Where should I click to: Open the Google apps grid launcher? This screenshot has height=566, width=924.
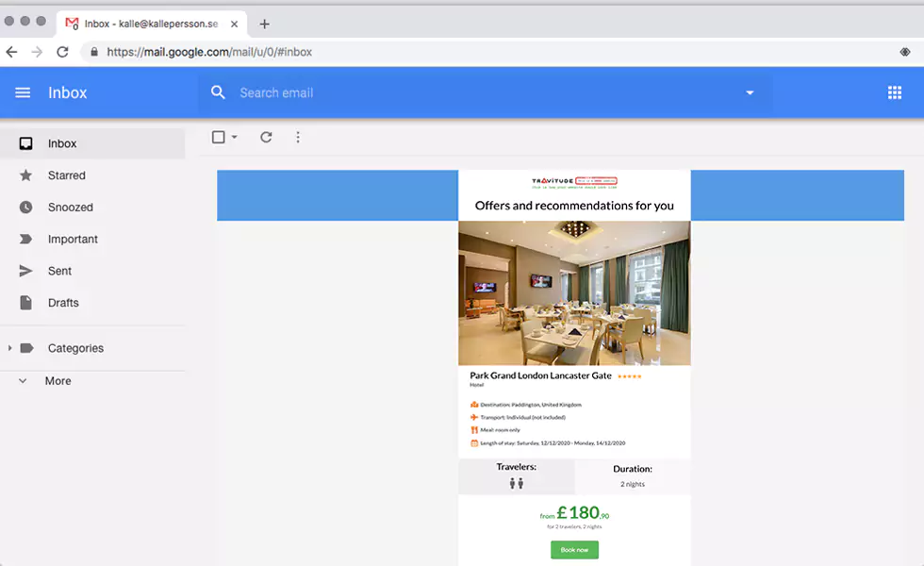[x=894, y=92]
